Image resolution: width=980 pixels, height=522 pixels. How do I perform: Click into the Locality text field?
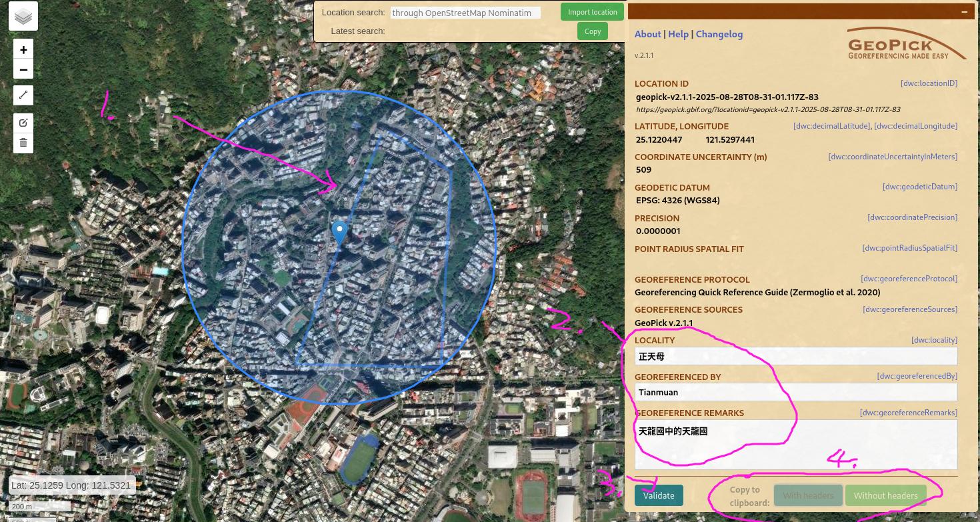click(795, 356)
